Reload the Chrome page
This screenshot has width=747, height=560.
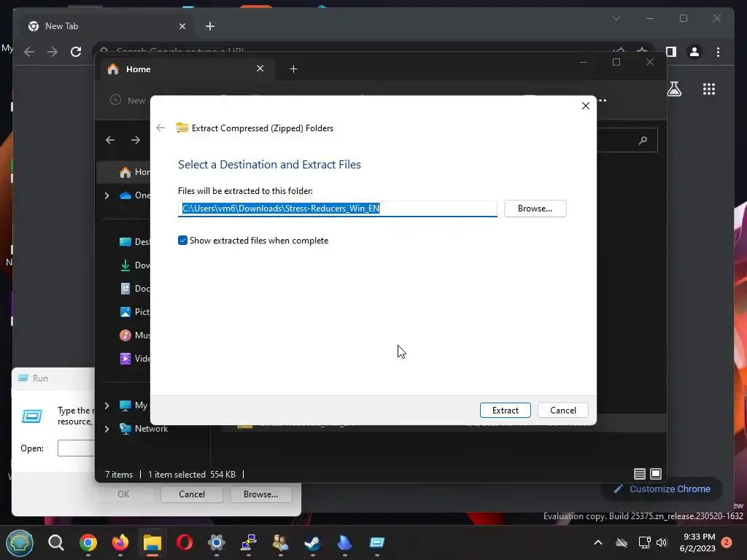click(x=76, y=52)
